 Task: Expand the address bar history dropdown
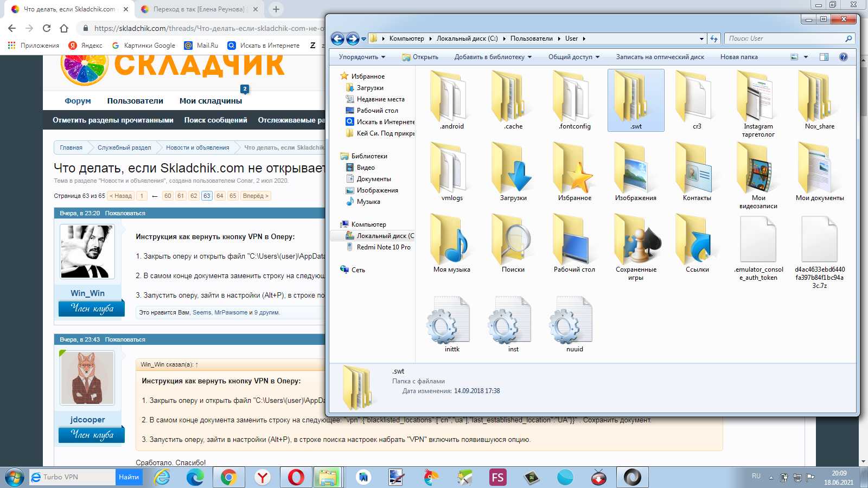[x=701, y=38]
